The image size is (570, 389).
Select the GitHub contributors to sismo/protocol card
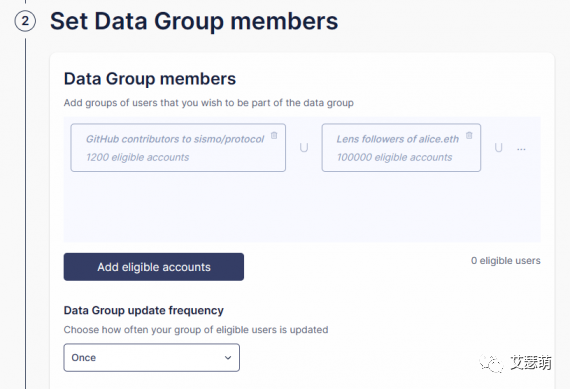[178, 148]
